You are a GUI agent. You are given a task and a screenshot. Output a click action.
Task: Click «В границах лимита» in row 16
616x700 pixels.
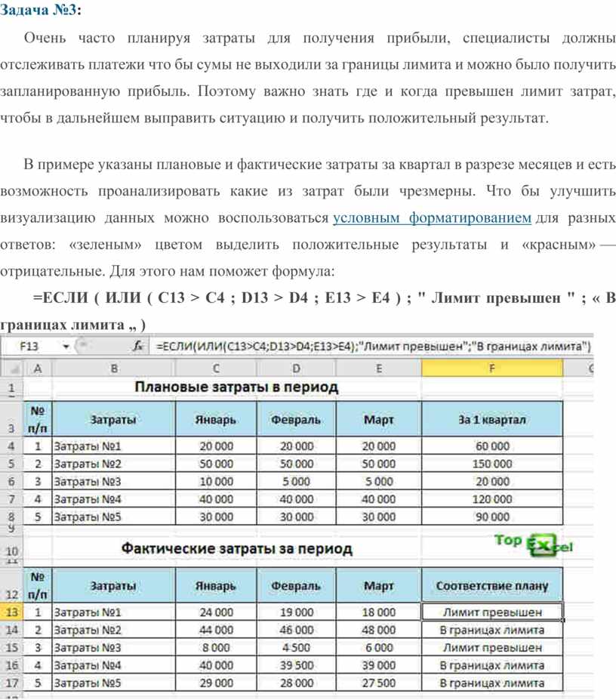[x=492, y=665]
